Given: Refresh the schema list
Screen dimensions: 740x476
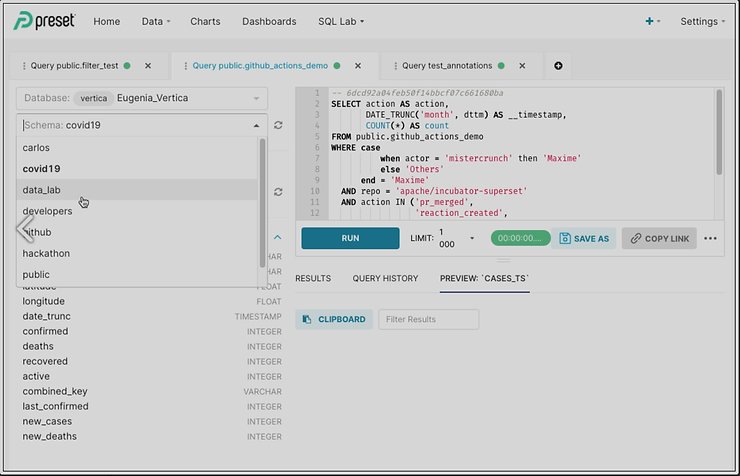Looking at the screenshot, I should pos(278,125).
